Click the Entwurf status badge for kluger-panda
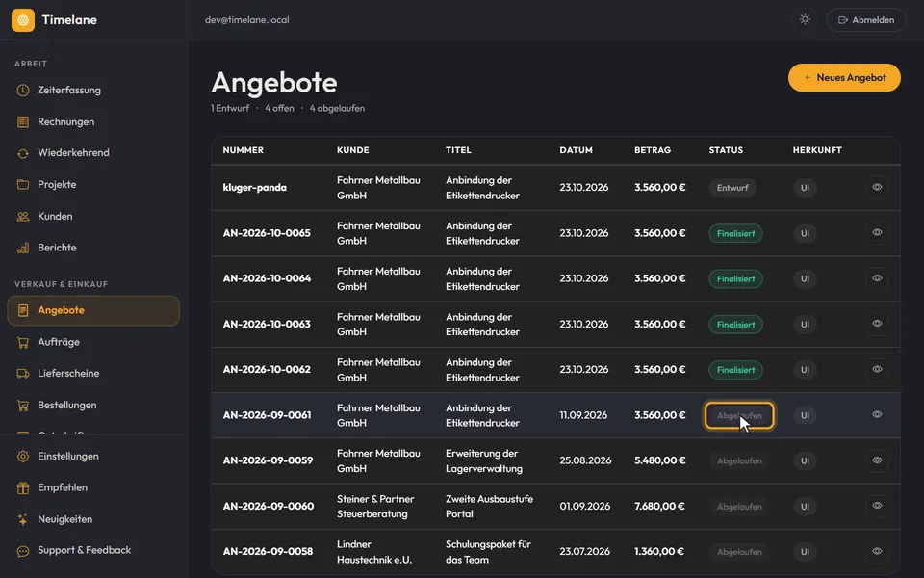Image resolution: width=924 pixels, height=578 pixels. pyautogui.click(x=732, y=188)
